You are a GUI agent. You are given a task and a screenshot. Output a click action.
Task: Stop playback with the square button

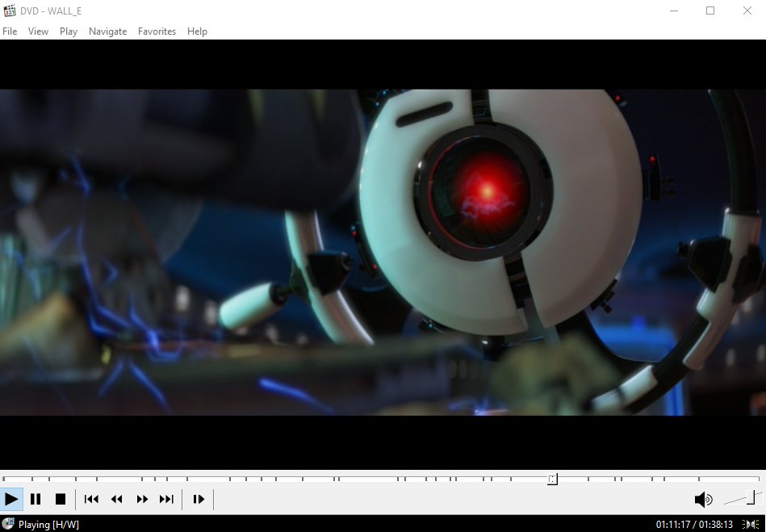point(60,499)
